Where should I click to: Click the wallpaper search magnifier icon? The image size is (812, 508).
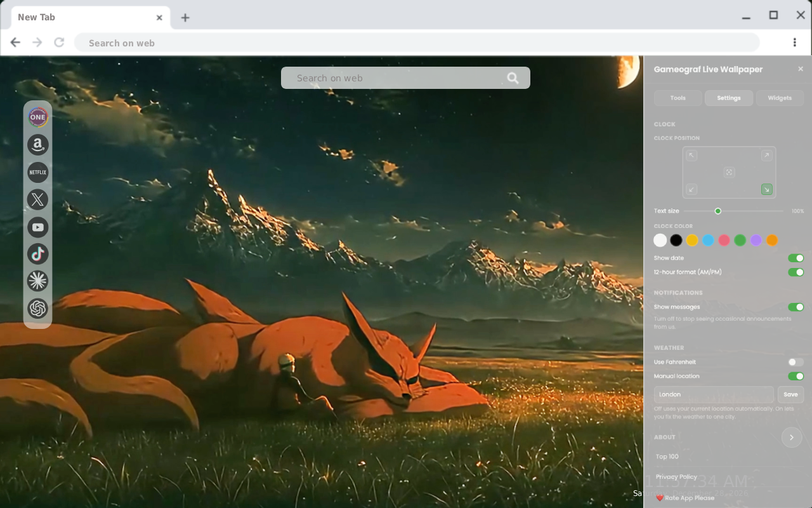513,78
